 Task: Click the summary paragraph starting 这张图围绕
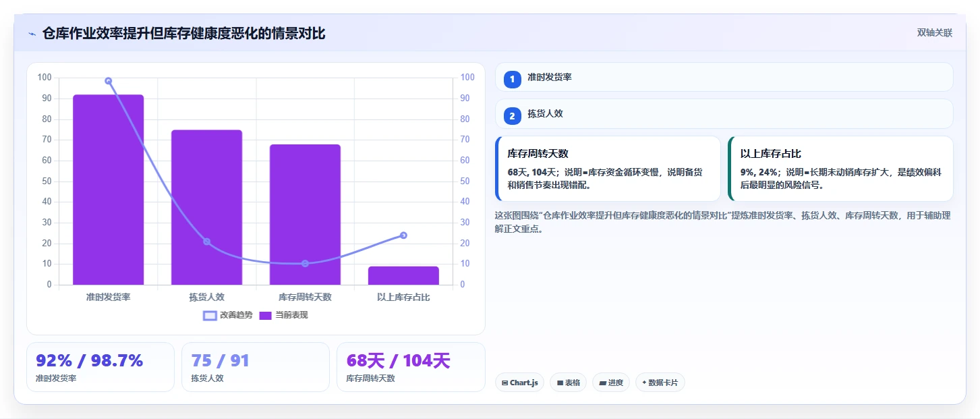click(x=722, y=222)
